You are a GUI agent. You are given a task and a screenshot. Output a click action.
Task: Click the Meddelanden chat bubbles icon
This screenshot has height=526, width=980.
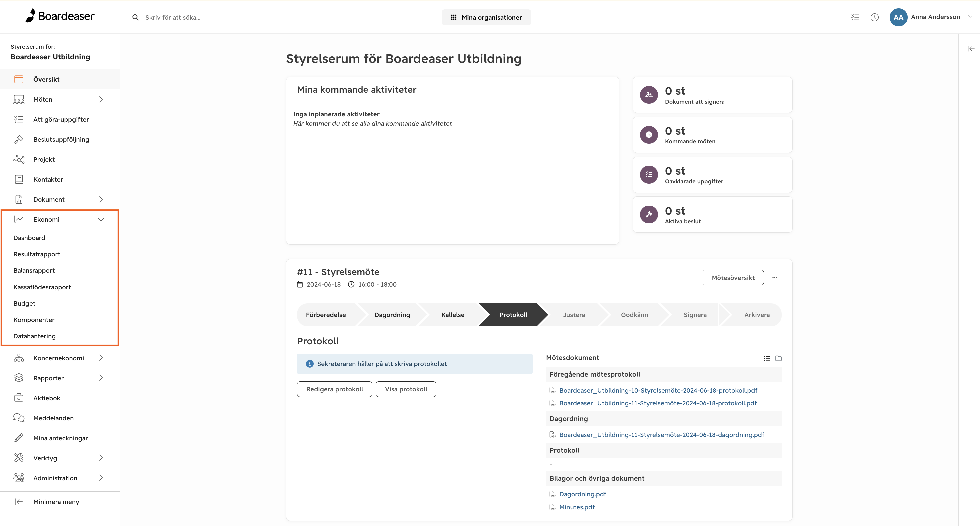point(19,418)
